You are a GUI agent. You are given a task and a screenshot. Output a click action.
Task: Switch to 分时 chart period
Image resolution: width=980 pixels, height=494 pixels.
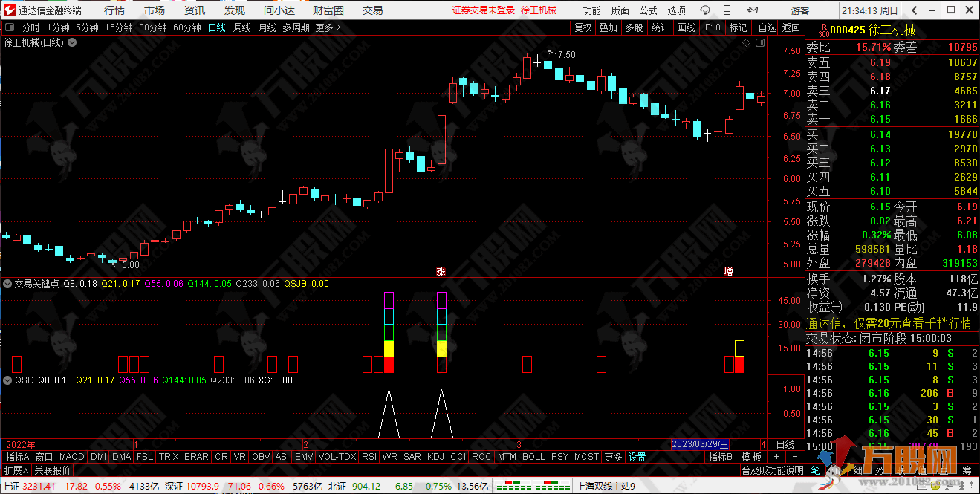coord(30,27)
